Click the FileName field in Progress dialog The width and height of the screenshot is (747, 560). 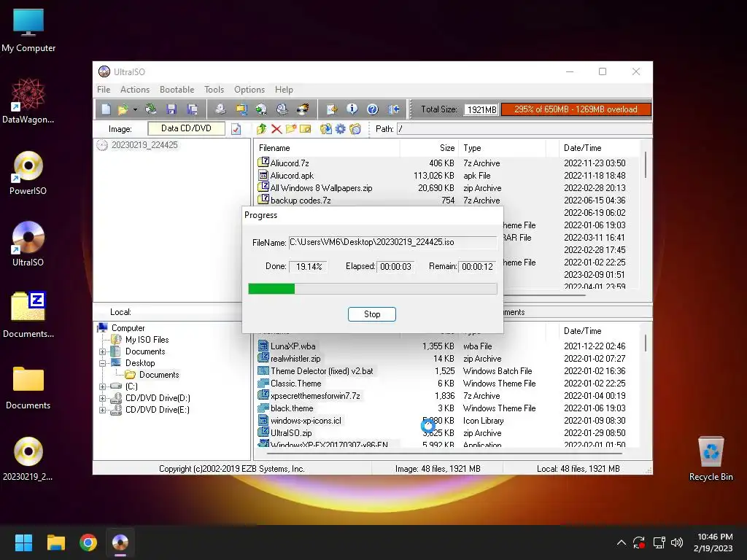[x=392, y=242]
